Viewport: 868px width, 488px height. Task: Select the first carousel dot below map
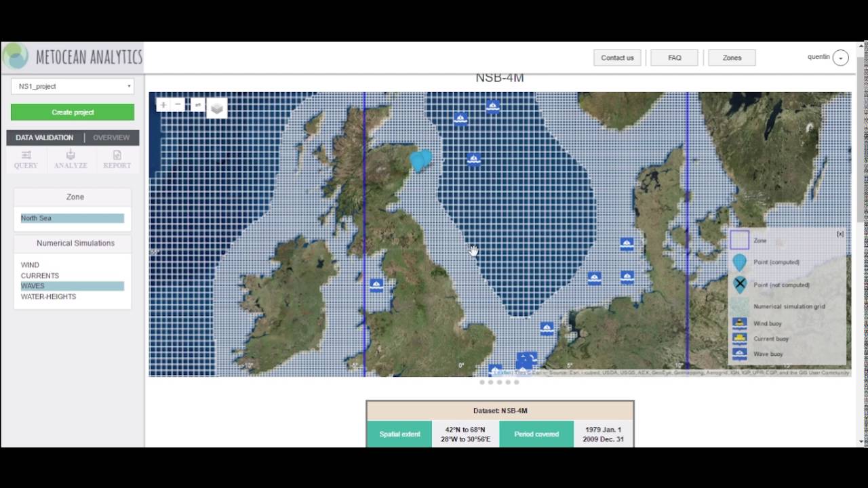tap(482, 382)
